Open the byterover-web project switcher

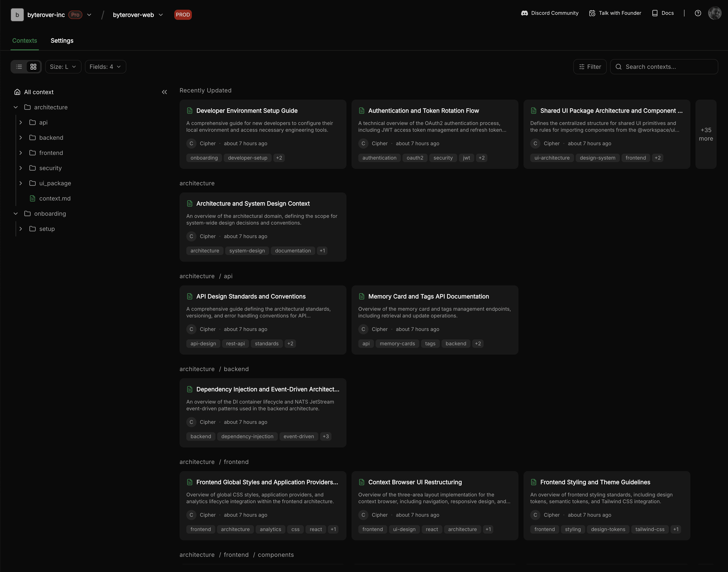pos(138,15)
